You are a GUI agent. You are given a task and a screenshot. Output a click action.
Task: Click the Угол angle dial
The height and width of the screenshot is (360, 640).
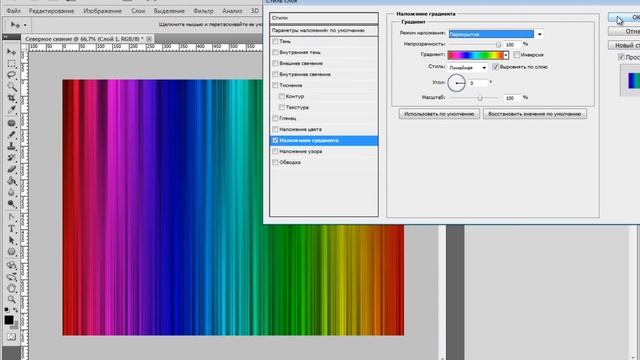tap(456, 83)
